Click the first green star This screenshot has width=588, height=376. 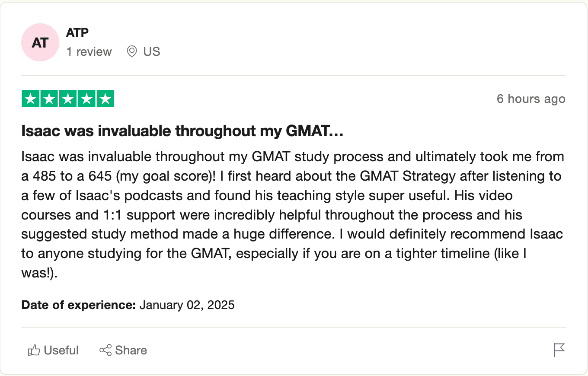click(30, 99)
